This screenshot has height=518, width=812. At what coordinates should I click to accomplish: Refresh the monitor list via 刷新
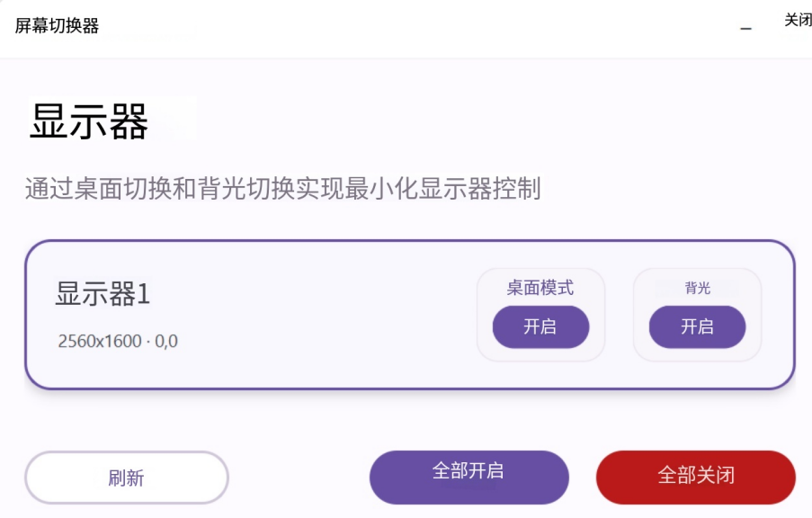tap(125, 477)
